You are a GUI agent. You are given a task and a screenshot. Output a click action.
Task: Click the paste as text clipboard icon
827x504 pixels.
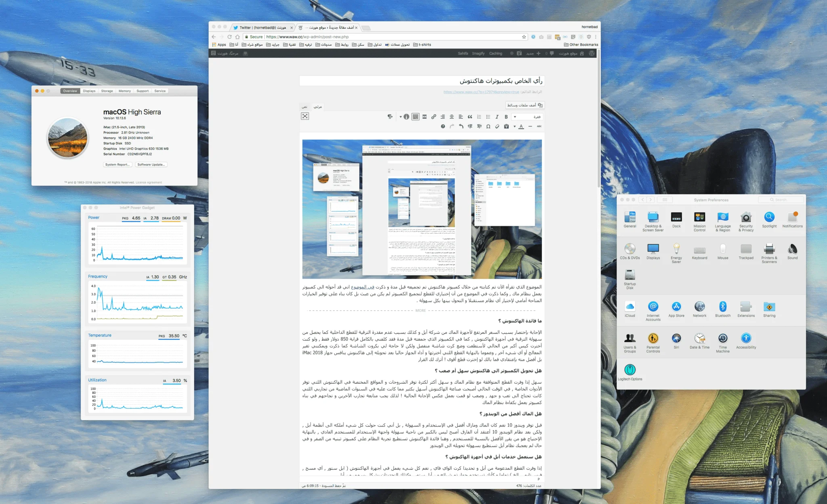coord(506,126)
